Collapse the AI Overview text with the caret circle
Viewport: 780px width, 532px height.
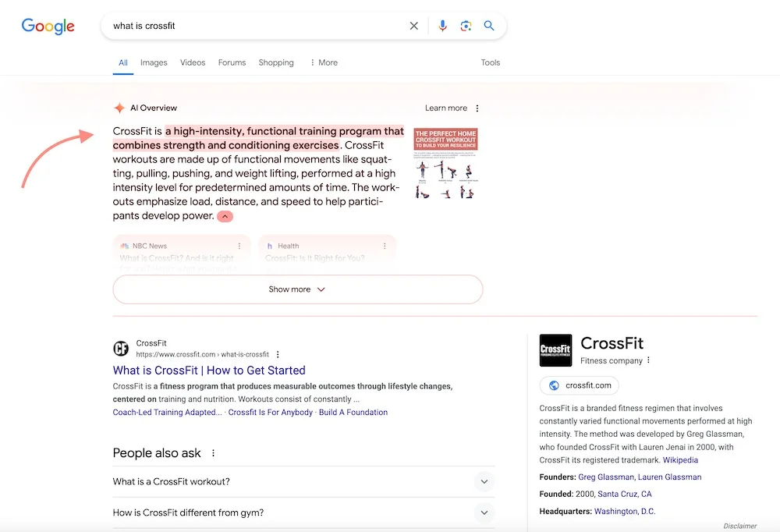click(225, 216)
